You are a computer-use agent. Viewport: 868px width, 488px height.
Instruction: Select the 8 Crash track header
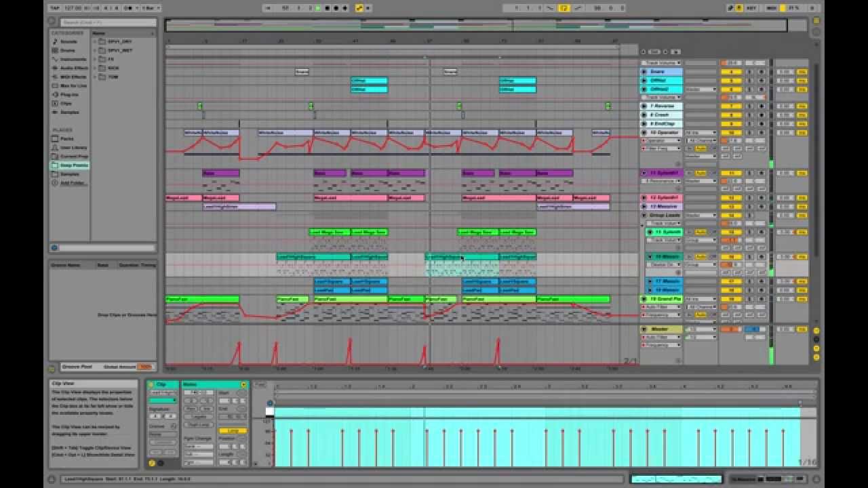coord(662,115)
